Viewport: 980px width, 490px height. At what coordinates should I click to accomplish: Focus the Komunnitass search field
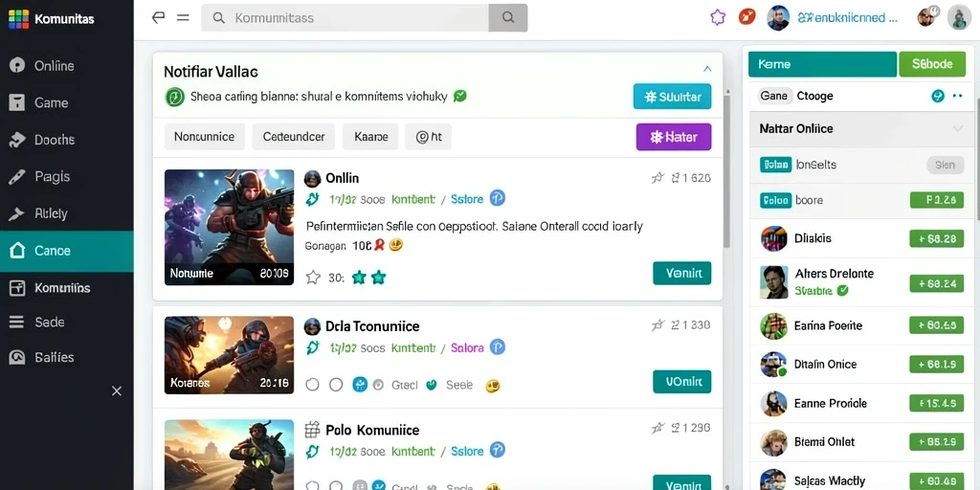click(x=345, y=18)
